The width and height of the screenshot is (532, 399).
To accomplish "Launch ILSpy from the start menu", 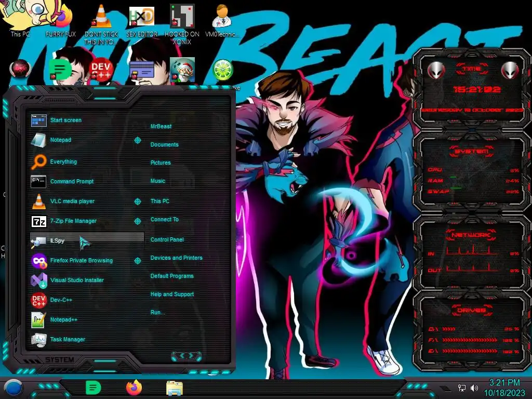I will point(87,241).
